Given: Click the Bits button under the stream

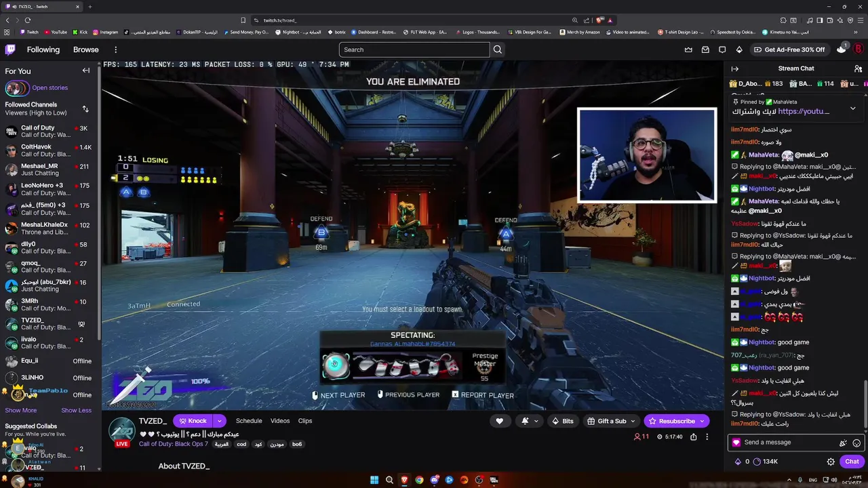Looking at the screenshot, I should tap(563, 421).
